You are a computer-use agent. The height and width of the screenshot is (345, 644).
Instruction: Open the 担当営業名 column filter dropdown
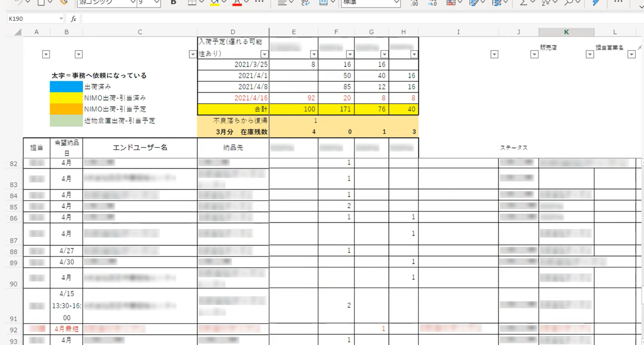(631, 54)
